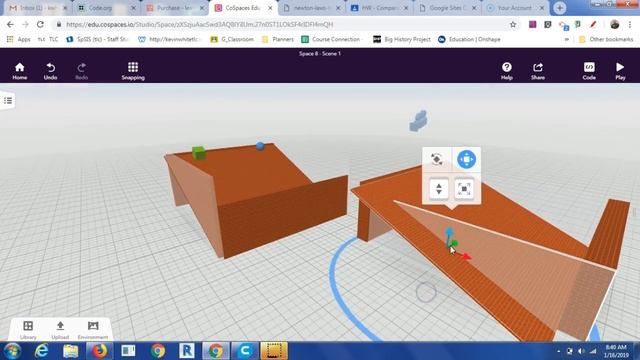Click the Chrome profile avatar
This screenshot has height=360, width=640.
click(615, 24)
